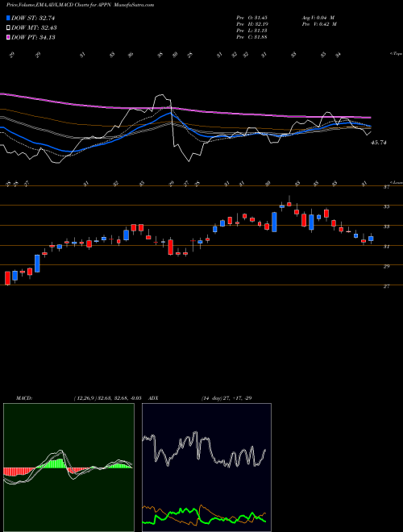
Task: Click the last blue candlestick on the right
Action: click(x=371, y=239)
